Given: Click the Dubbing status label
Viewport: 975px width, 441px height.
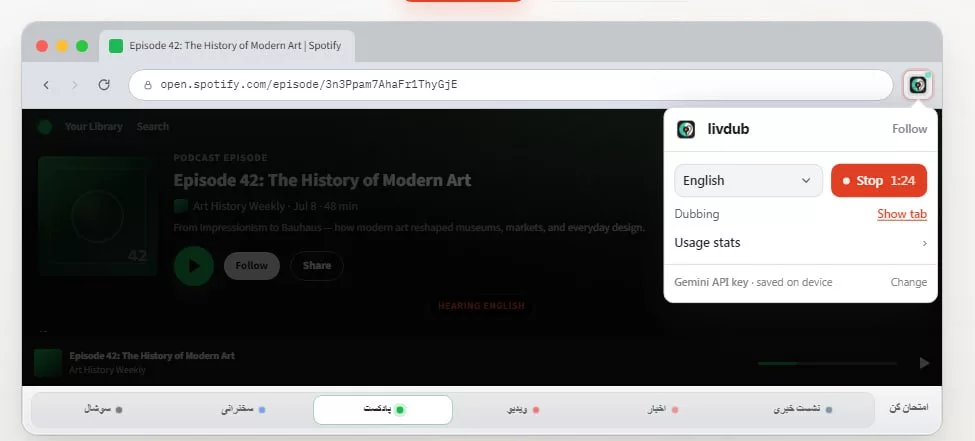Looking at the screenshot, I should click(697, 214).
